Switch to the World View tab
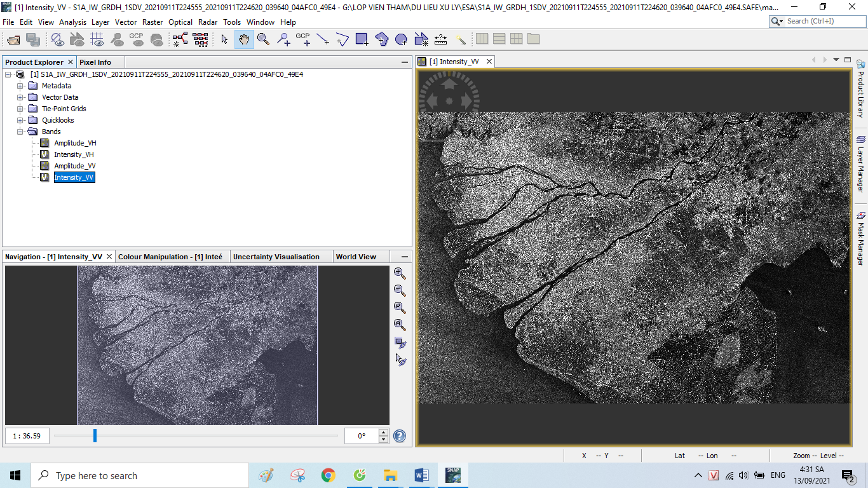The image size is (868, 488). (x=356, y=257)
